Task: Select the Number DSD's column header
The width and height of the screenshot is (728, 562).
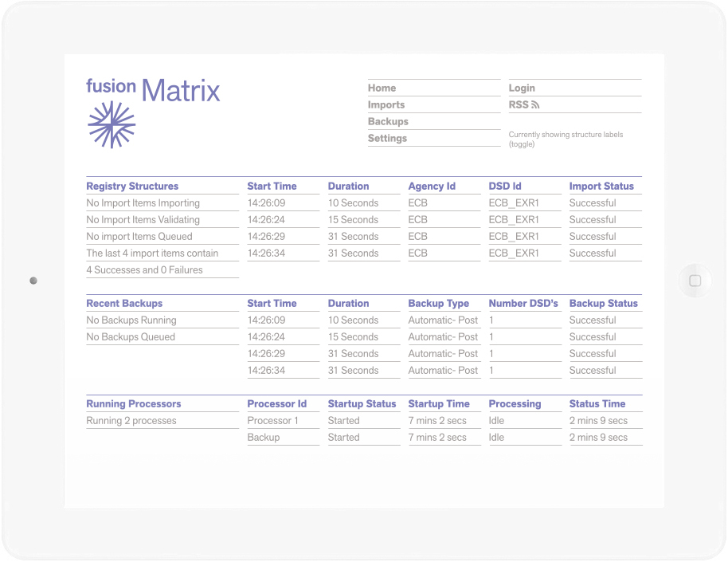Action: click(523, 304)
